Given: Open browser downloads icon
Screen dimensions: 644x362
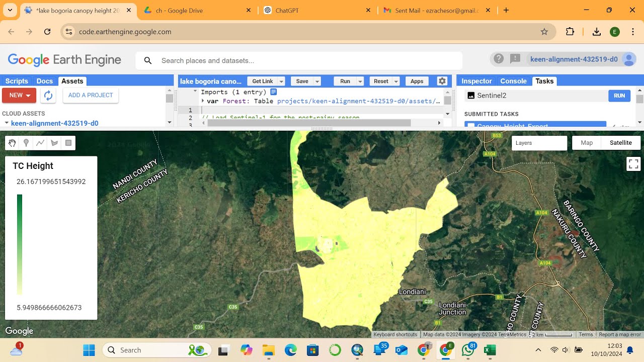Looking at the screenshot, I should (x=597, y=32).
